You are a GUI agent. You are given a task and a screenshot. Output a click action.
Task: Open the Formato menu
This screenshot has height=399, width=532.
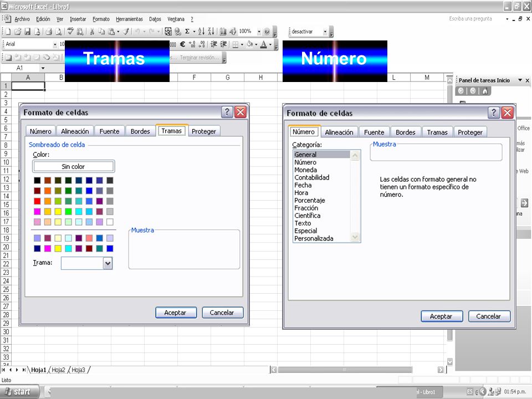pos(101,19)
